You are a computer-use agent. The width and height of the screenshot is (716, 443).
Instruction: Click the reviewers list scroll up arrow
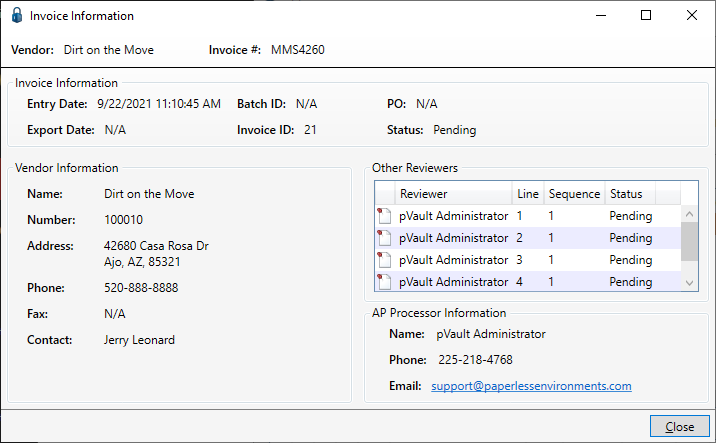689,214
